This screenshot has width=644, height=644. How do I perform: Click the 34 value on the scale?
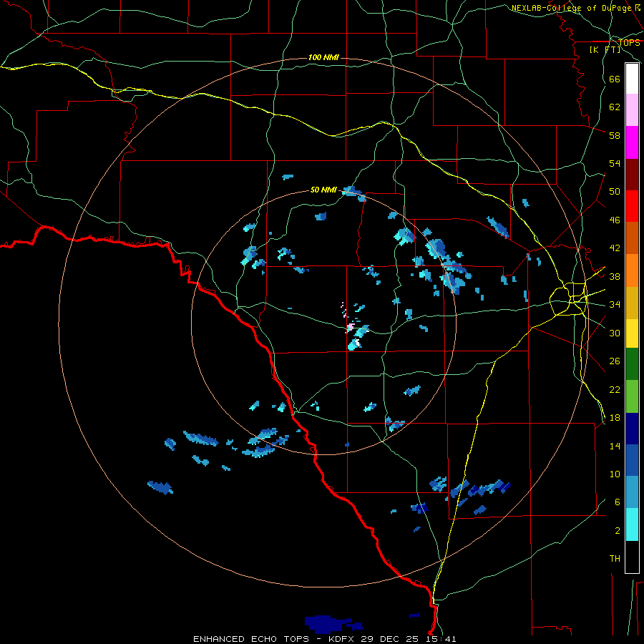tap(615, 305)
